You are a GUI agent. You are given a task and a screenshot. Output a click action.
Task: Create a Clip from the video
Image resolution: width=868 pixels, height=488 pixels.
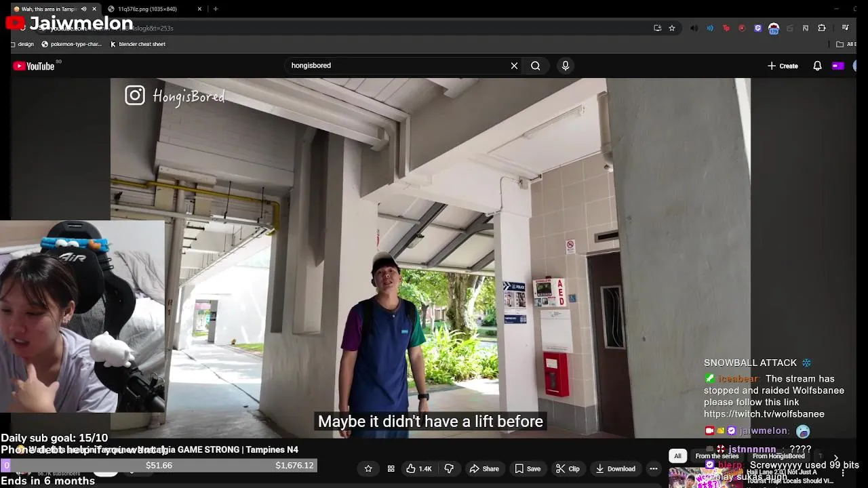[568, 468]
